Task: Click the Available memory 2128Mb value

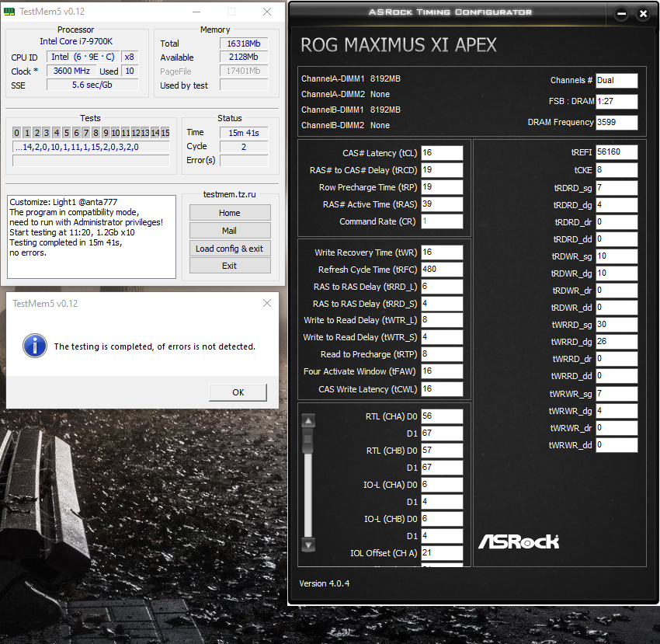Action: [243, 57]
